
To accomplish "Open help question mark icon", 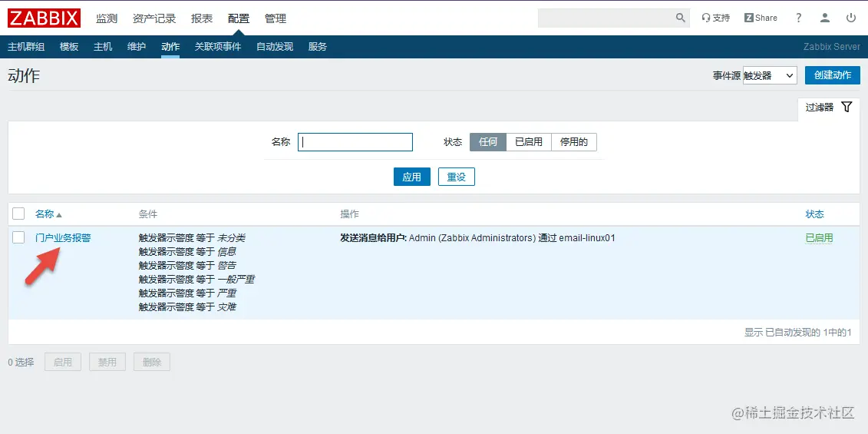I will click(798, 18).
